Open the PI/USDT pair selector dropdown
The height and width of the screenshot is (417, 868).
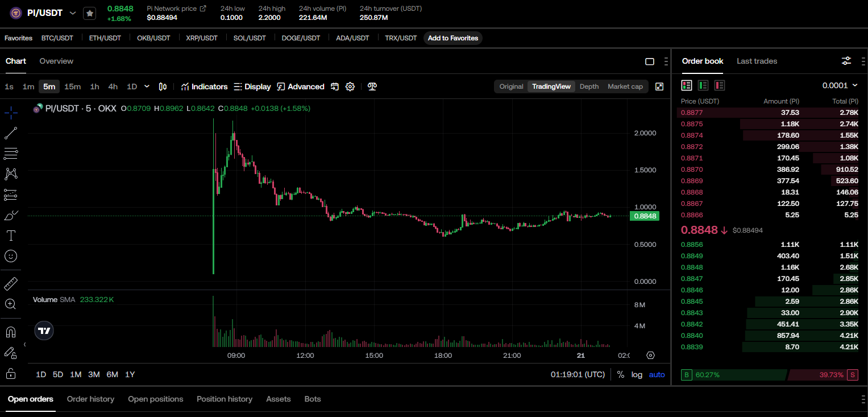point(72,13)
